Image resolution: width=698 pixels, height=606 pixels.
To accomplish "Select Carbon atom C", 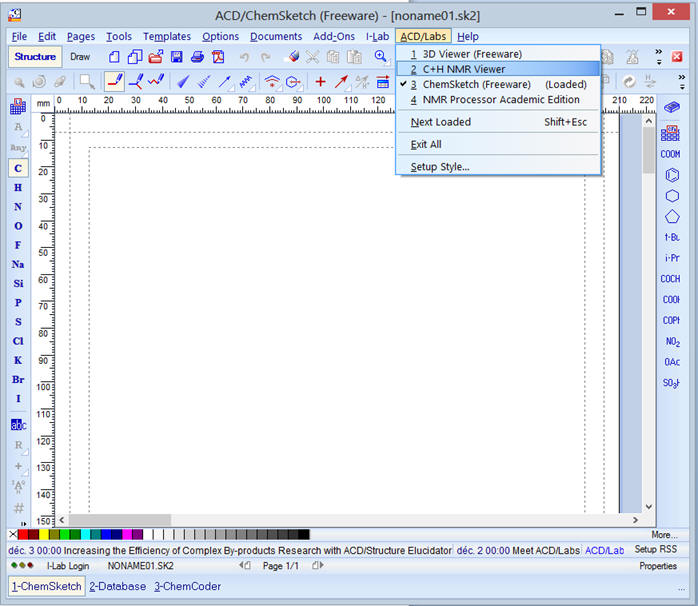I will (x=18, y=168).
